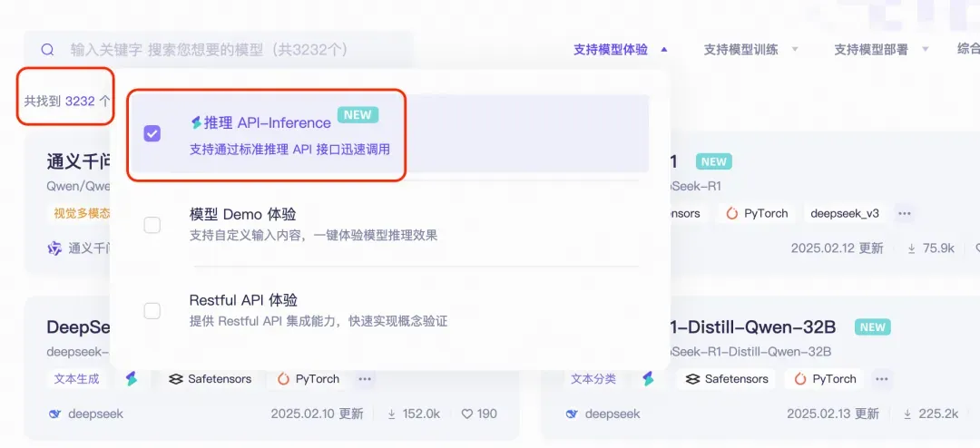The width and height of the screenshot is (980, 448).
Task: Check the Restful API 体验 checkbox
Action: pos(152,310)
